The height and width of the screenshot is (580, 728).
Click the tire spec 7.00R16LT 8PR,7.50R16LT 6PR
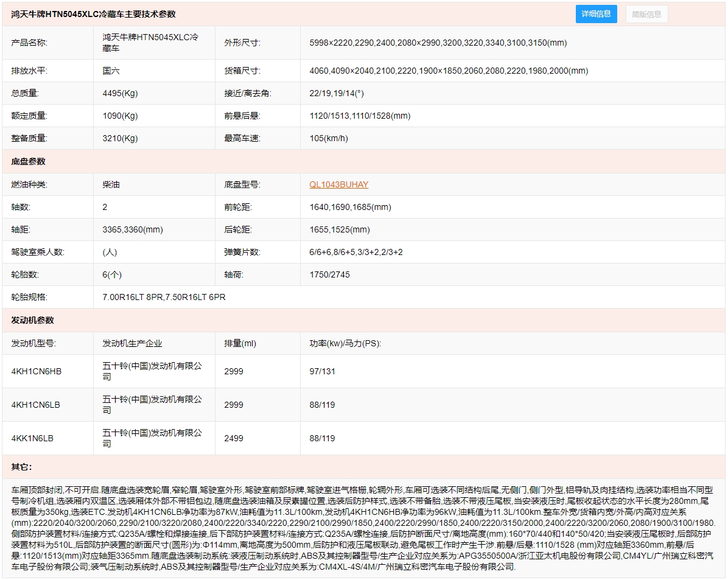pyautogui.click(x=164, y=297)
